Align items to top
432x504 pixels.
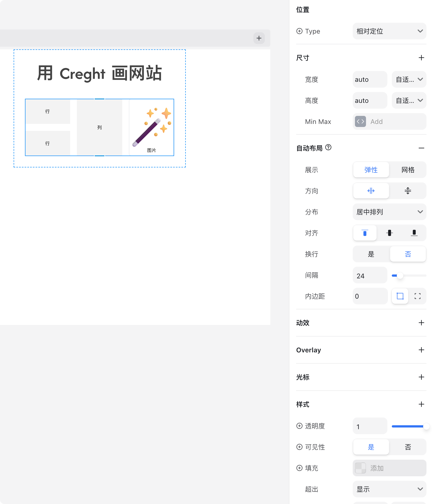tap(365, 233)
